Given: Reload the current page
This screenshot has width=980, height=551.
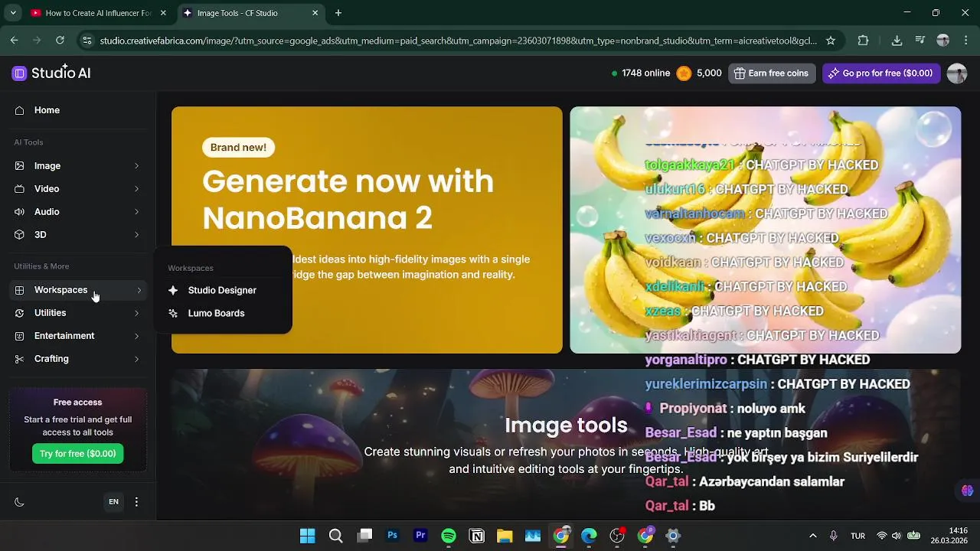Looking at the screenshot, I should tap(60, 41).
